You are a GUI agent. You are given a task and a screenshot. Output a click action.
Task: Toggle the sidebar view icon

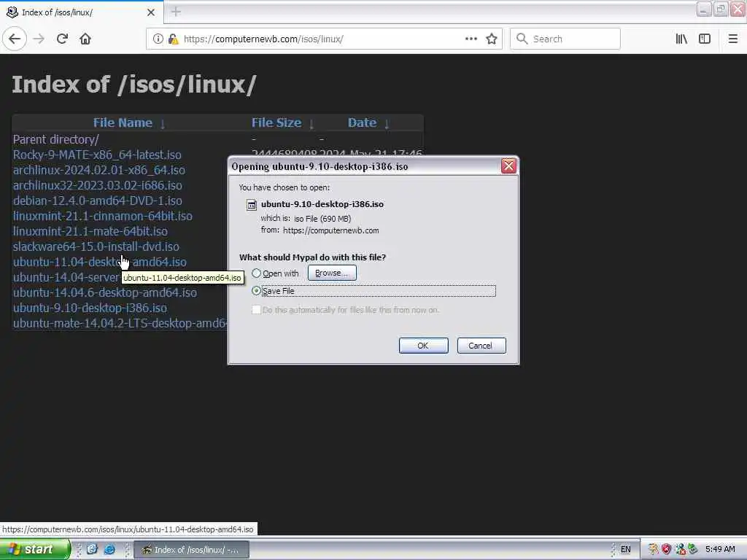click(705, 39)
